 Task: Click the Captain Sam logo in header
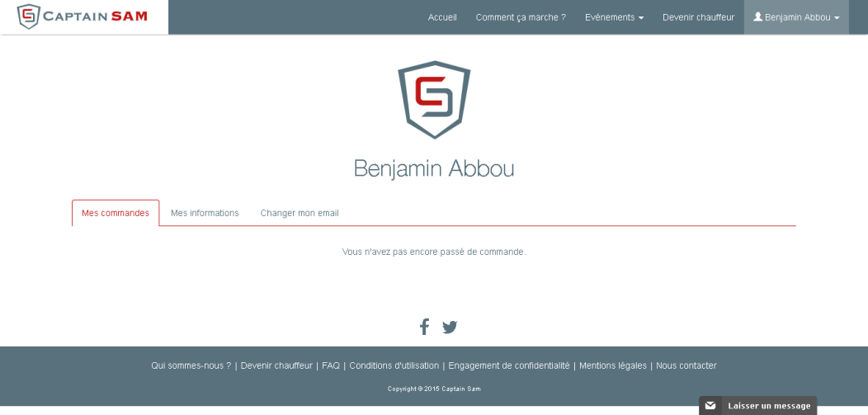[x=83, y=17]
